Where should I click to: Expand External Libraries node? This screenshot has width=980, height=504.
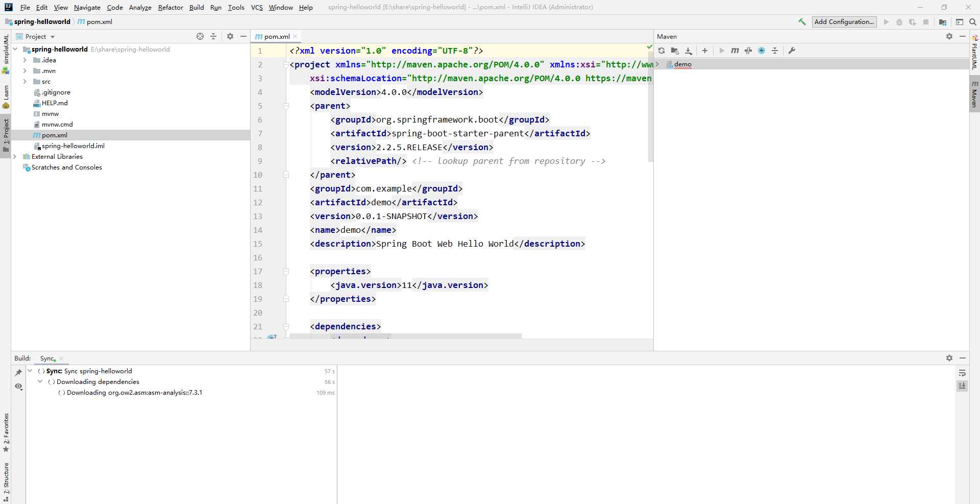coord(15,157)
